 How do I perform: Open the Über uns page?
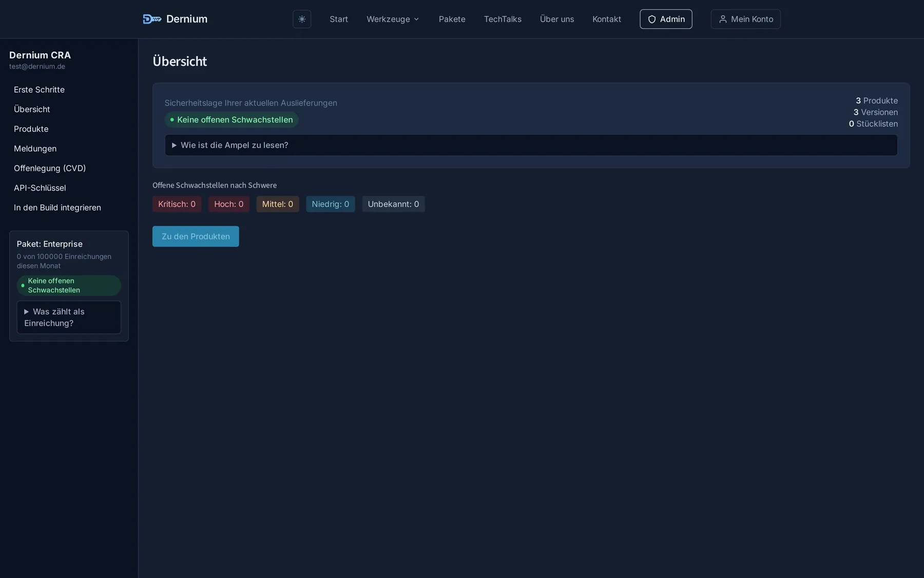click(x=557, y=19)
